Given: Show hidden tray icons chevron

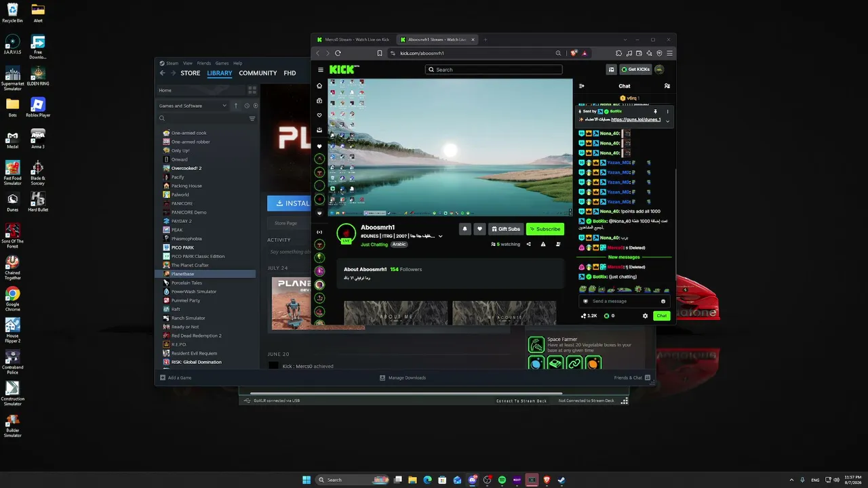Looking at the screenshot, I should click(791, 480).
